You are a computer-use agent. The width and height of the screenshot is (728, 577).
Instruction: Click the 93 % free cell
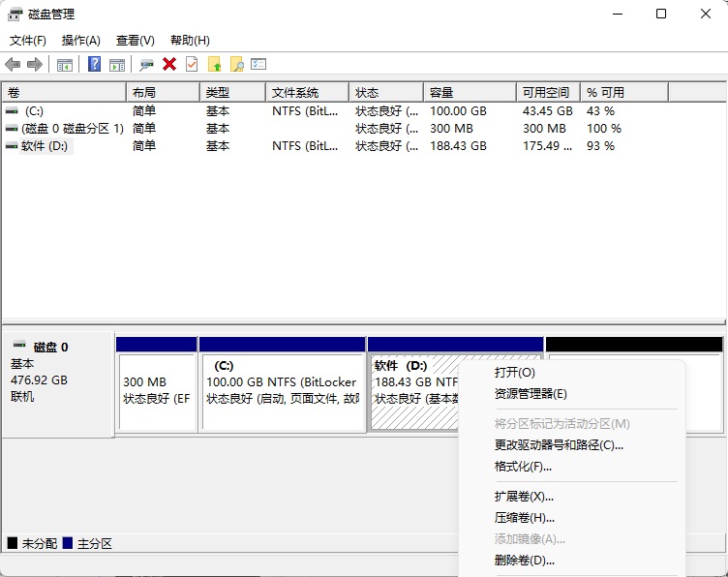600,146
